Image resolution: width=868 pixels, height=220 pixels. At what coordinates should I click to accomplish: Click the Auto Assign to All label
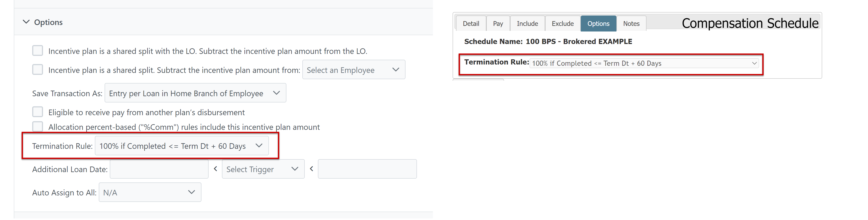64,192
